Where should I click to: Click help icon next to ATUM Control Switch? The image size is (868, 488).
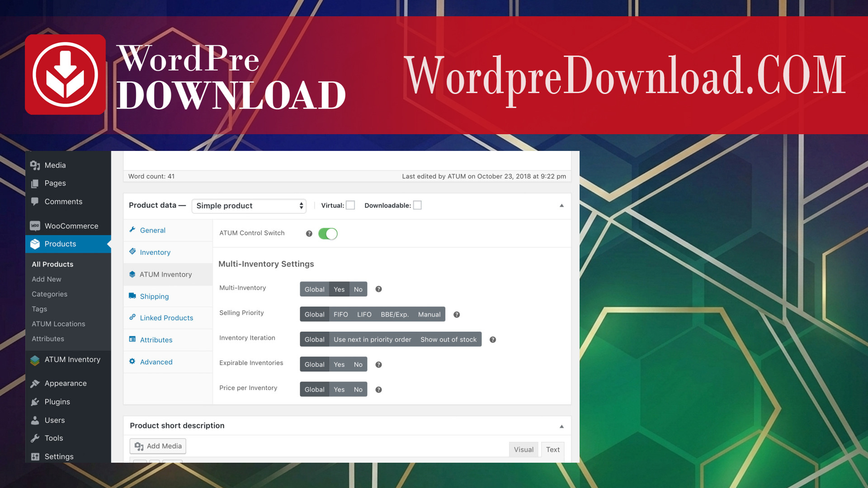tap(309, 234)
